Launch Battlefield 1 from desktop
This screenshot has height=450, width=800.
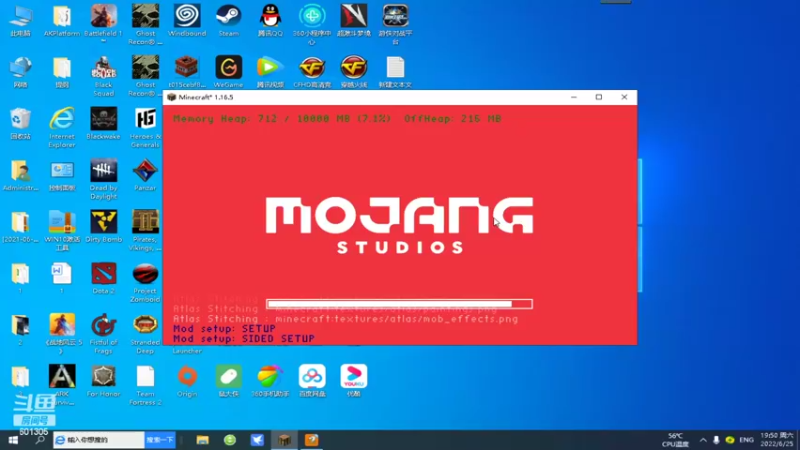point(104,22)
